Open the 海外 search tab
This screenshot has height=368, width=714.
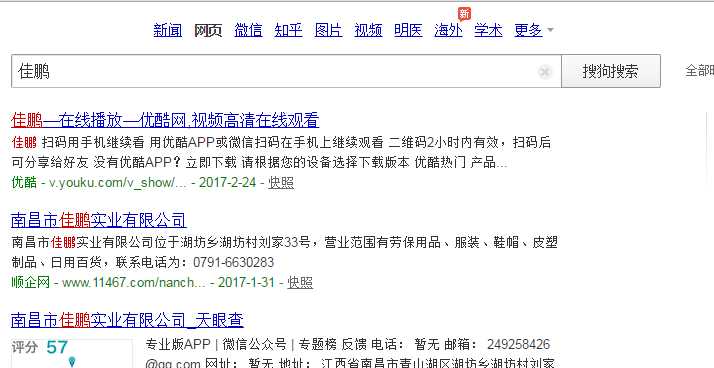tap(449, 31)
